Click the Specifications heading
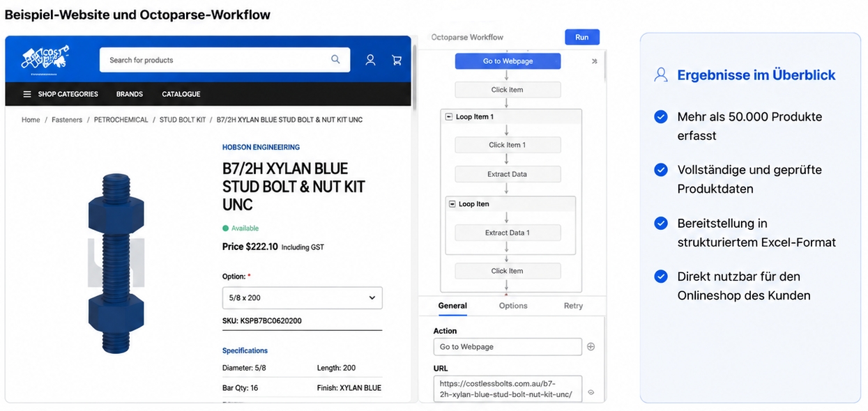 pyautogui.click(x=245, y=350)
